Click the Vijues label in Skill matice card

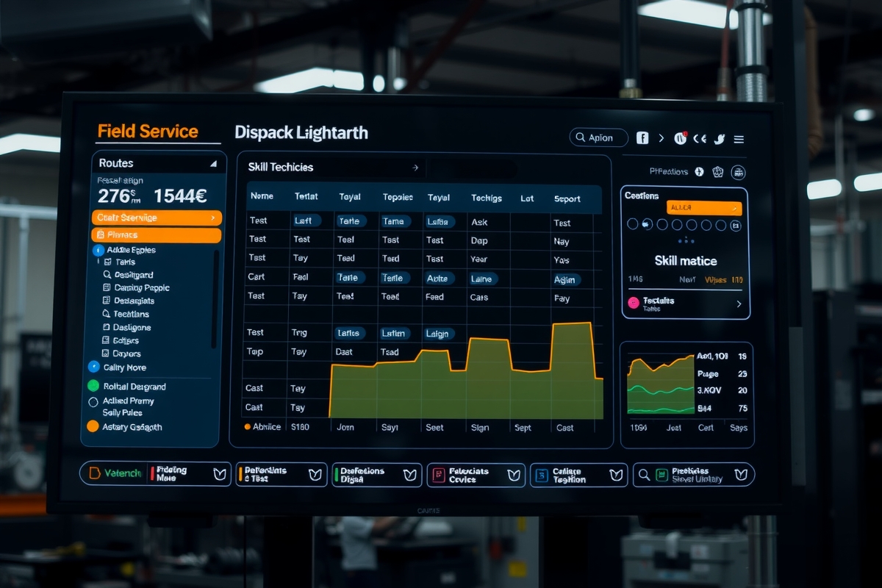coord(715,280)
